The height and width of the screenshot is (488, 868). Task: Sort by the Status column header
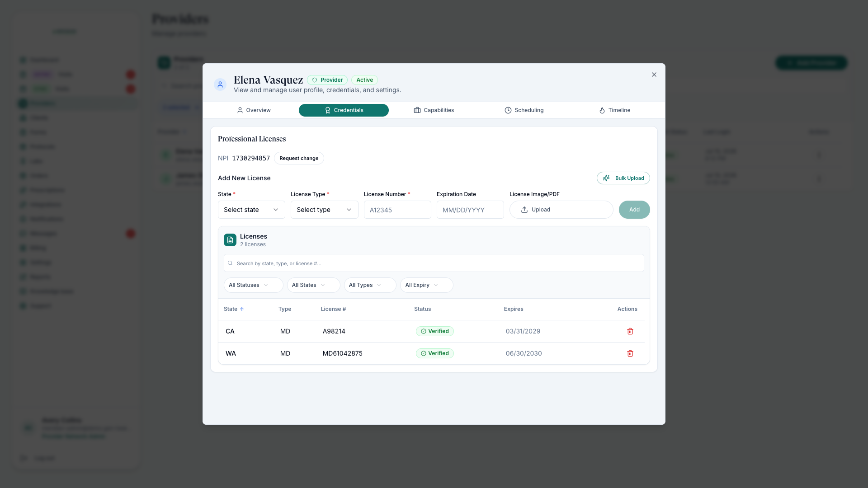[x=422, y=309]
